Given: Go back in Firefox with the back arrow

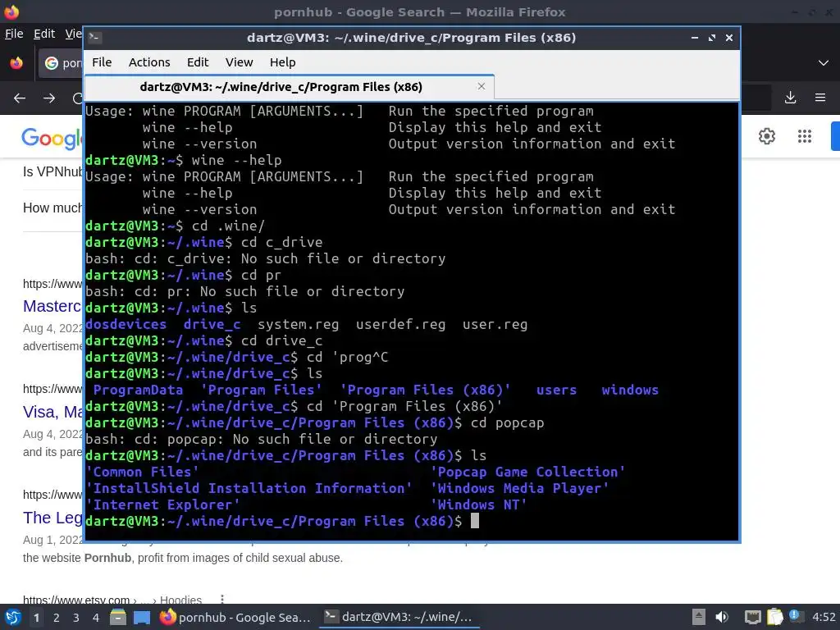Looking at the screenshot, I should click(20, 98).
